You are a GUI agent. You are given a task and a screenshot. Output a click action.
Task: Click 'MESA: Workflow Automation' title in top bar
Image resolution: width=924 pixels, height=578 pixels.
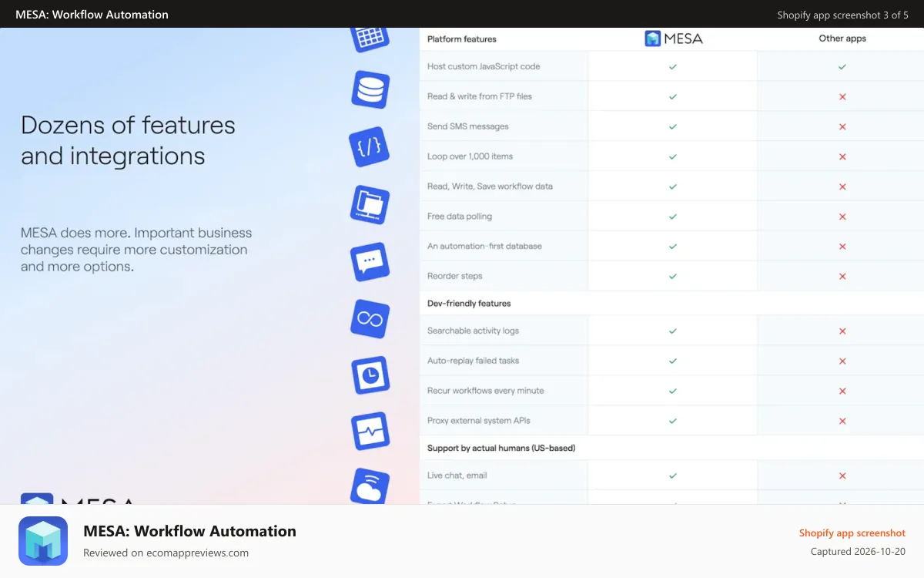(x=92, y=14)
